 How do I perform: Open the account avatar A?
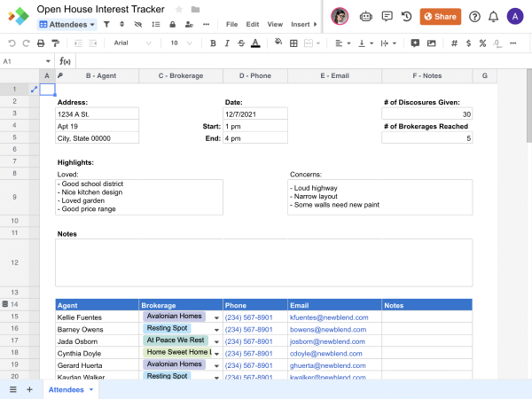pos(515,16)
